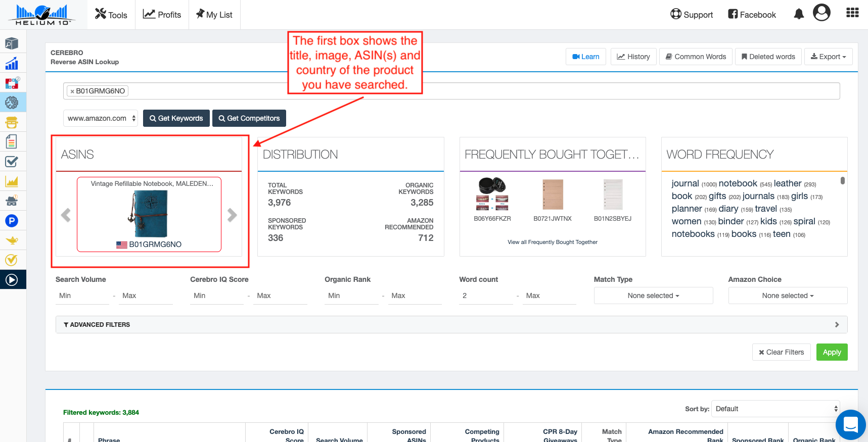Screen dimensions: 868x442
Task: Open the user account avatar
Action: coord(821,13)
